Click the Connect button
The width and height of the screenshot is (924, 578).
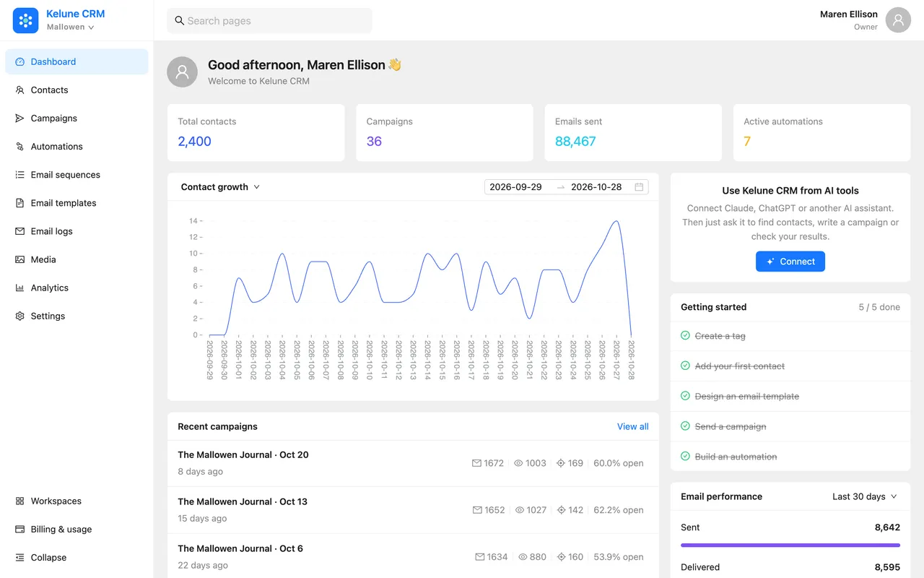(790, 262)
